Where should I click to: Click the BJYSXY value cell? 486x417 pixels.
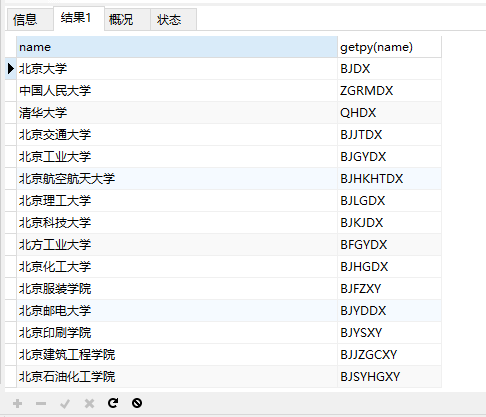(x=389, y=333)
